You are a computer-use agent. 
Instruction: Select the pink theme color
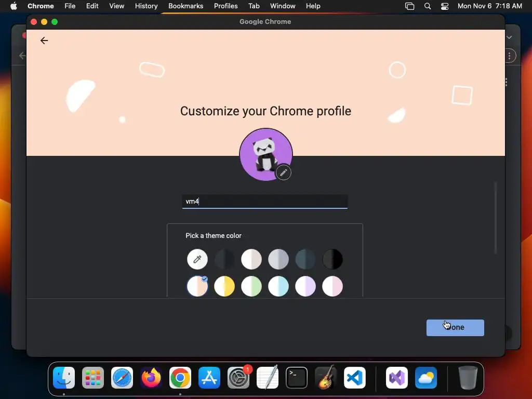332,286
